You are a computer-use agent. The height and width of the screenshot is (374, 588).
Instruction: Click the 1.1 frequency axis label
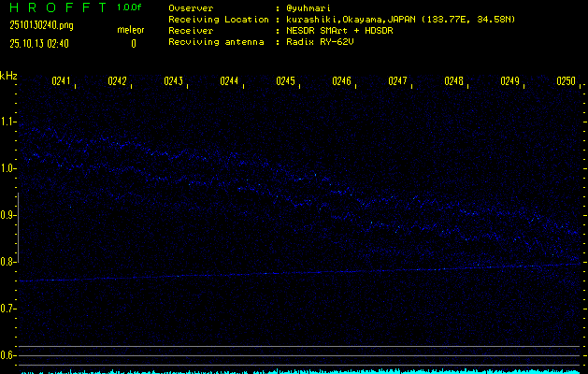(x=8, y=122)
